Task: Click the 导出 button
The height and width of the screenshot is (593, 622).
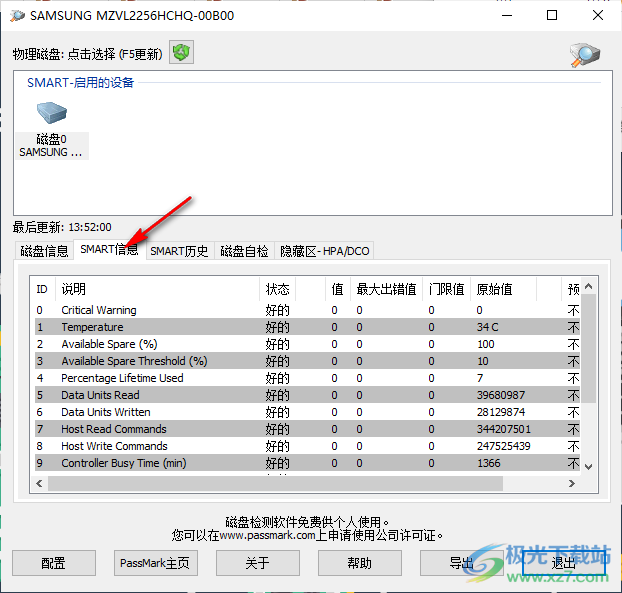Action: [x=462, y=562]
